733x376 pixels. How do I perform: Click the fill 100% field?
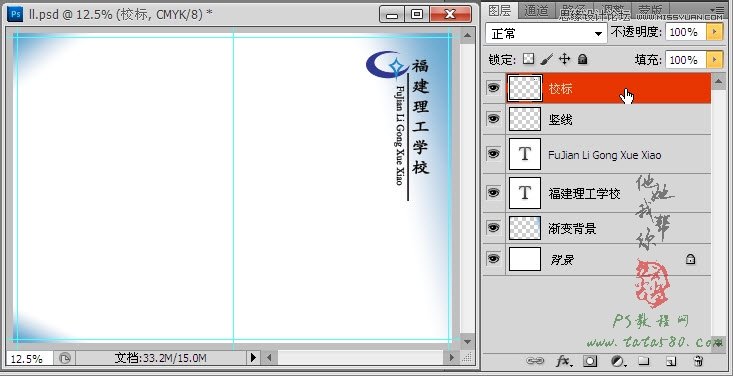tap(685, 60)
